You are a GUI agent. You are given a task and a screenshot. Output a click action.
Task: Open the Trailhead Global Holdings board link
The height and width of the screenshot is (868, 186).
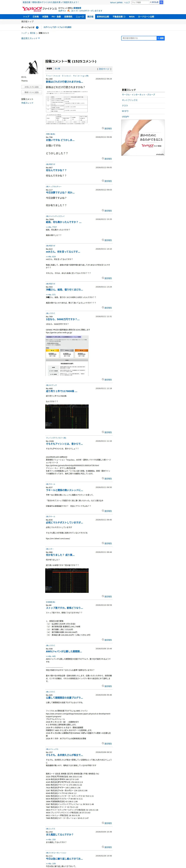(x=67, y=76)
